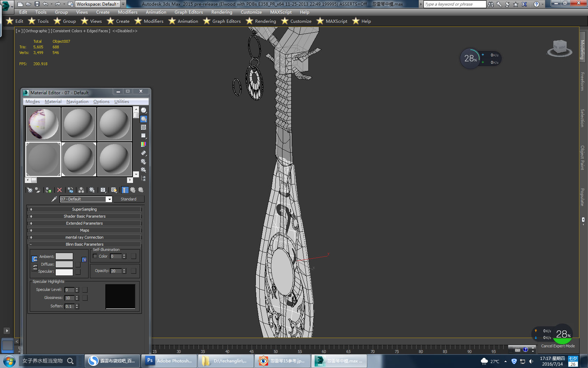Click the Video Color Check icon
588x368 pixels.
143,144
